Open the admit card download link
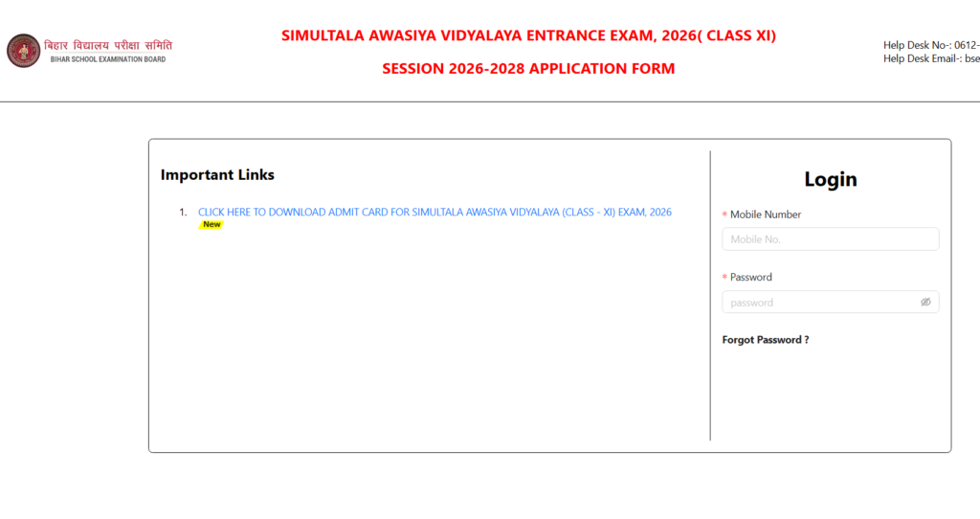 pyautogui.click(x=435, y=212)
